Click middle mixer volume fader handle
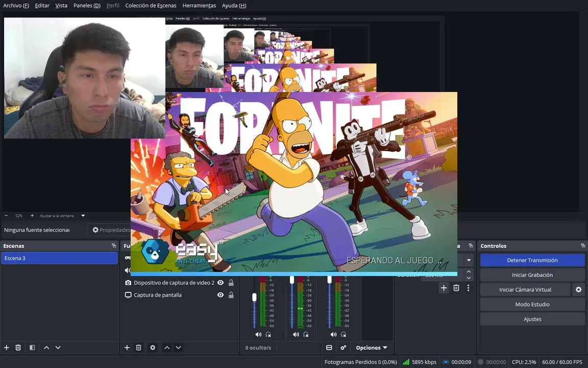 tap(292, 280)
